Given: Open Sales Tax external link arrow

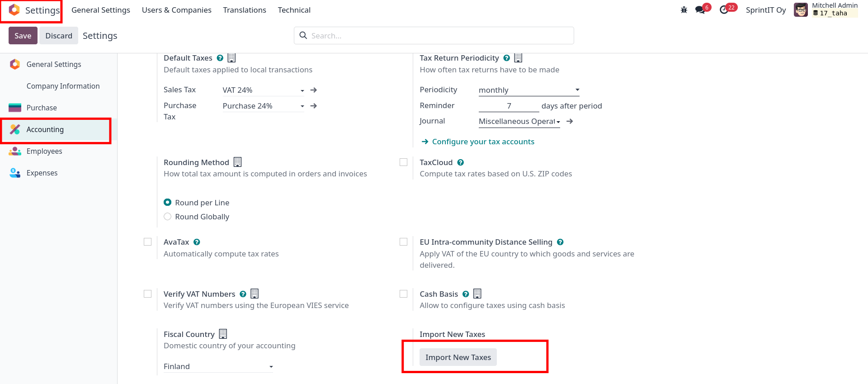Looking at the screenshot, I should pos(314,90).
